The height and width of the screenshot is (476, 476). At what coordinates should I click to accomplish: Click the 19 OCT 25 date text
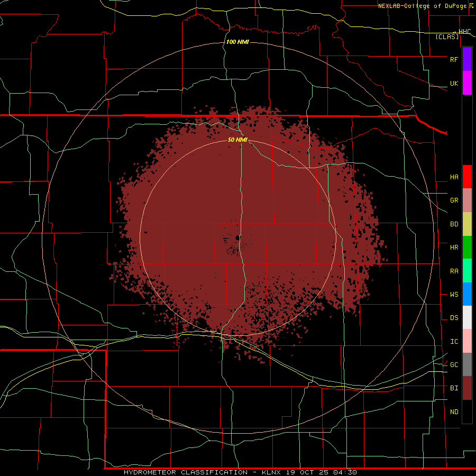point(307,472)
